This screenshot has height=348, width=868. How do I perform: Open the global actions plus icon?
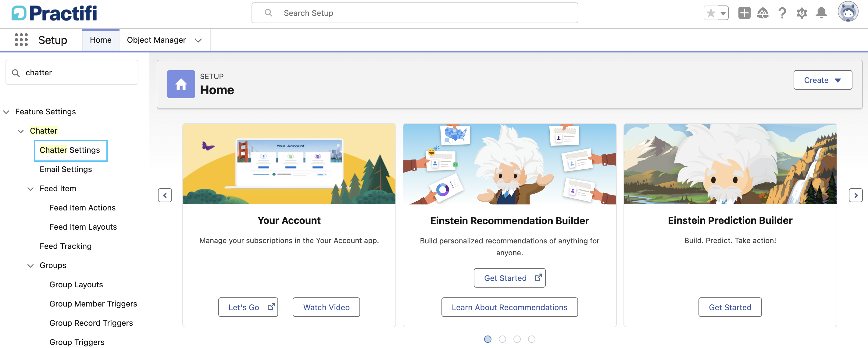(x=744, y=13)
